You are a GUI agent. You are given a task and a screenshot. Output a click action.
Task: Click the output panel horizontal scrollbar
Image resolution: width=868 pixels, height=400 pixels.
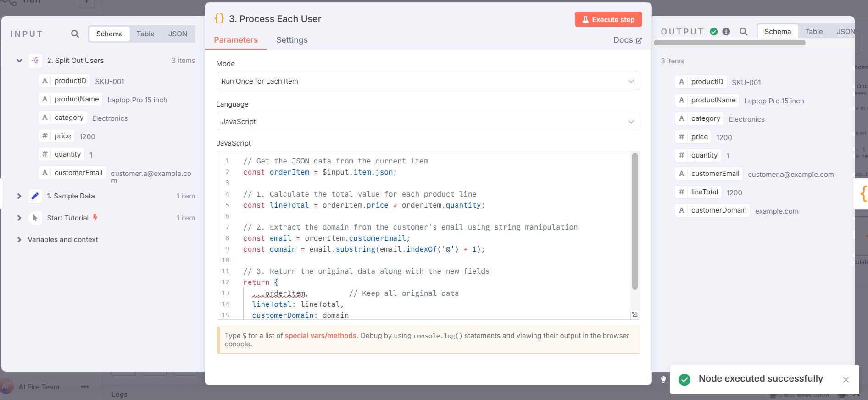[x=729, y=43]
